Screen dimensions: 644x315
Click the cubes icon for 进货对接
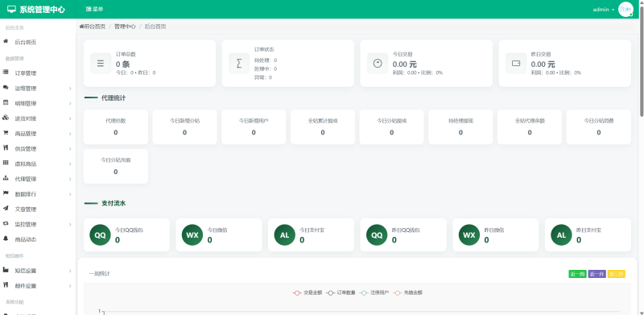click(x=6, y=118)
